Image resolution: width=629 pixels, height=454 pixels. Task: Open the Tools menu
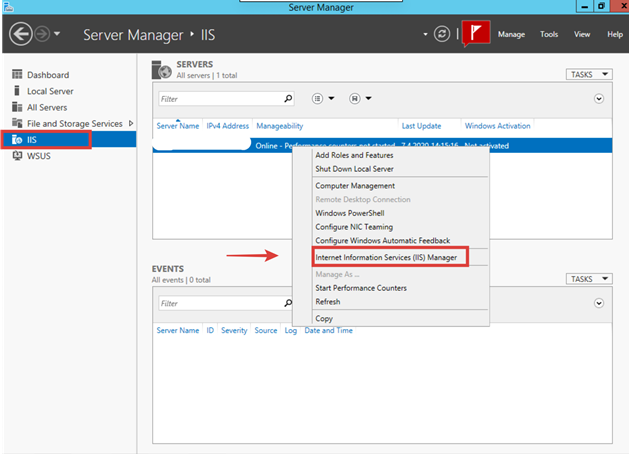549,34
